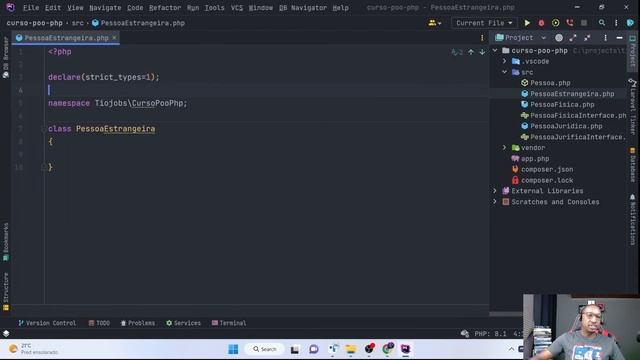Open the main toolbar more options dots
Image resolution: width=640 pixels, height=360 pixels.
pos(616,23)
